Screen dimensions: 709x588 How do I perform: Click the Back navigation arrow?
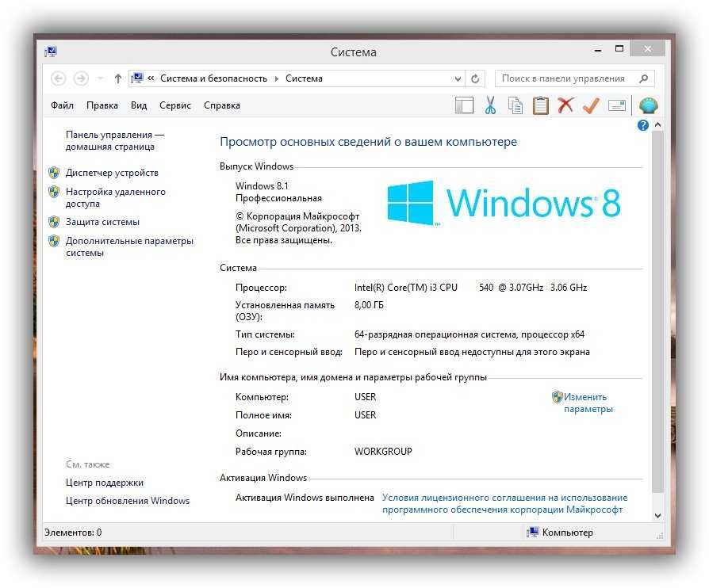coord(58,78)
